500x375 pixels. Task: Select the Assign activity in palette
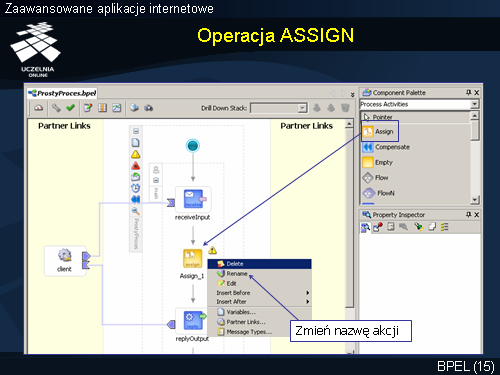click(380, 132)
